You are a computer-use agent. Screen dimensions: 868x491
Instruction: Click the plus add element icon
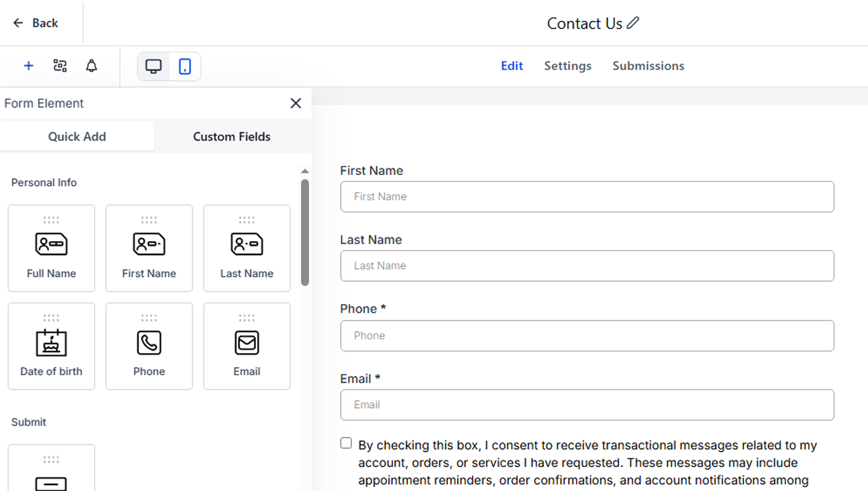click(29, 66)
